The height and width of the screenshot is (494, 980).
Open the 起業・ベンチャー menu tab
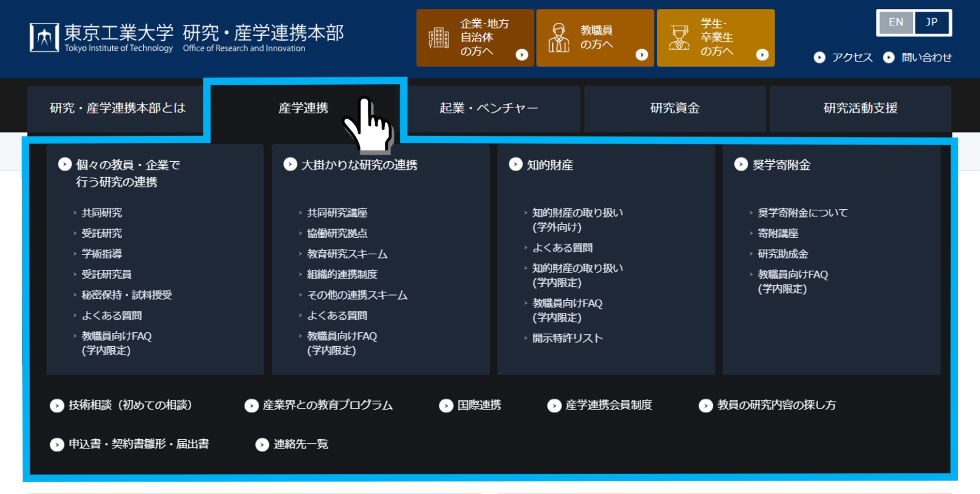coord(489,108)
